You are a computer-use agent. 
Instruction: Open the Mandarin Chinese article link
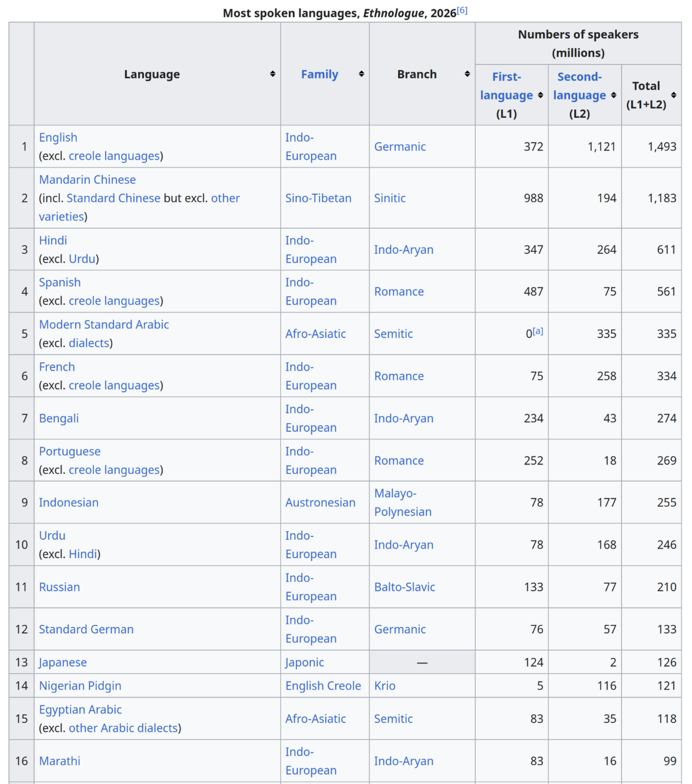tap(88, 180)
